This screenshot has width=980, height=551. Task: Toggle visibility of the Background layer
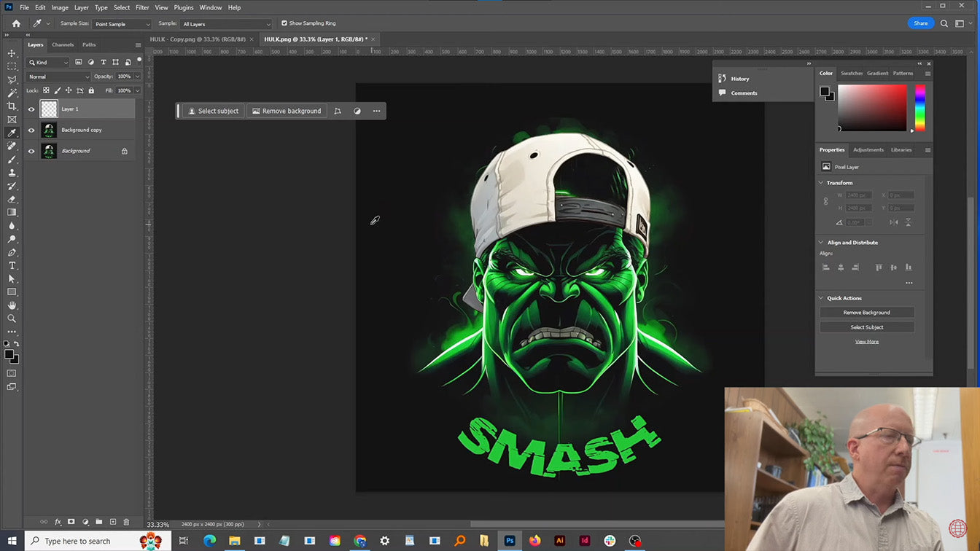(x=31, y=151)
